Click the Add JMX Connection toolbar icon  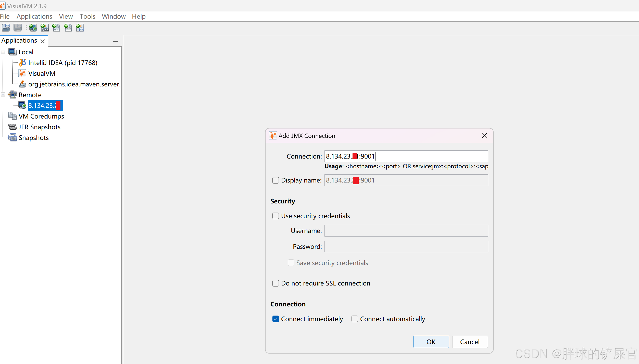[45, 28]
